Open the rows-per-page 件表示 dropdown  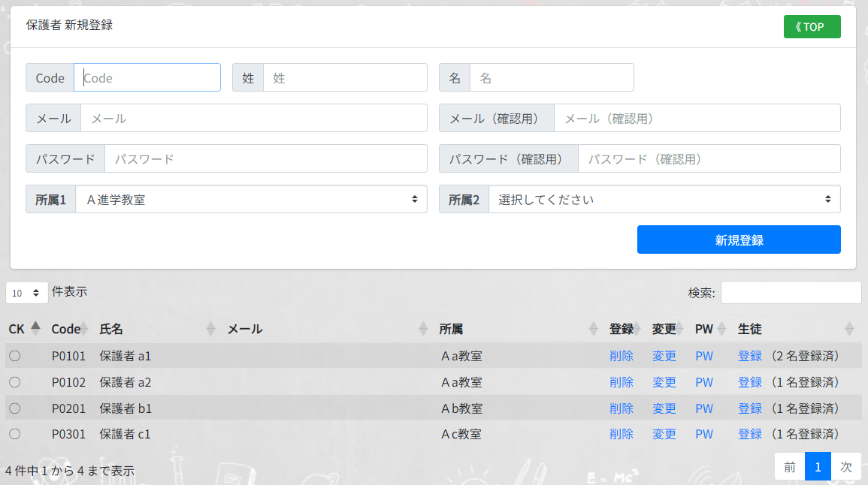point(26,293)
